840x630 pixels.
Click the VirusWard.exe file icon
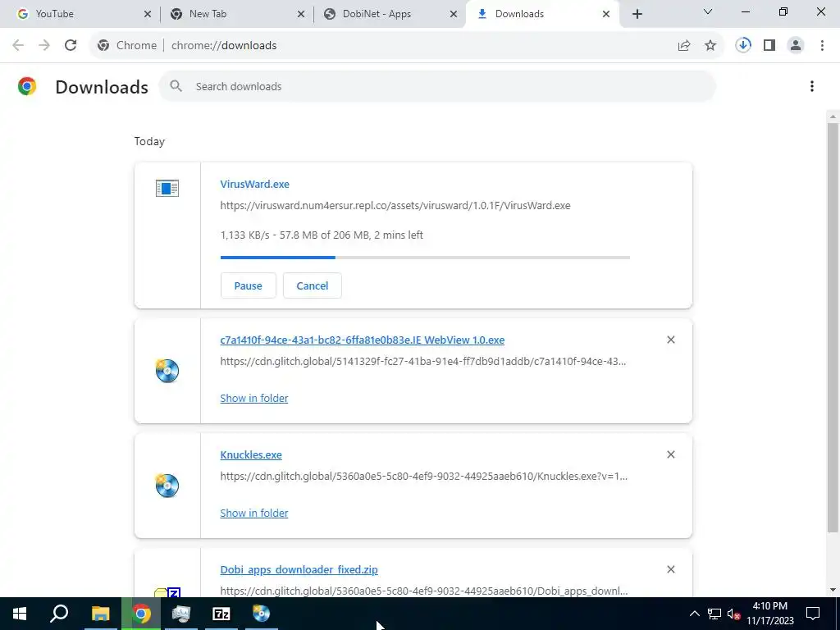tap(167, 188)
